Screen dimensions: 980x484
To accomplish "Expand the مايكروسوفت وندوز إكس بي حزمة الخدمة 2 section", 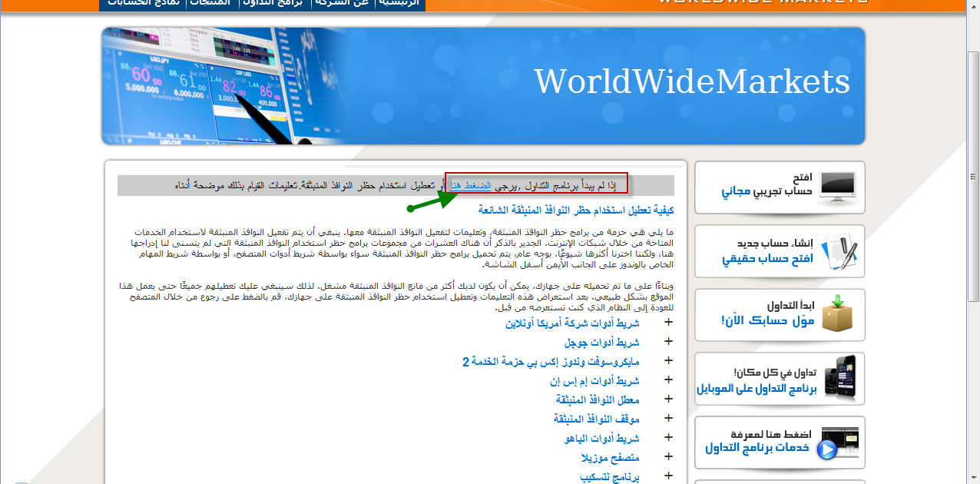I will tap(668, 361).
